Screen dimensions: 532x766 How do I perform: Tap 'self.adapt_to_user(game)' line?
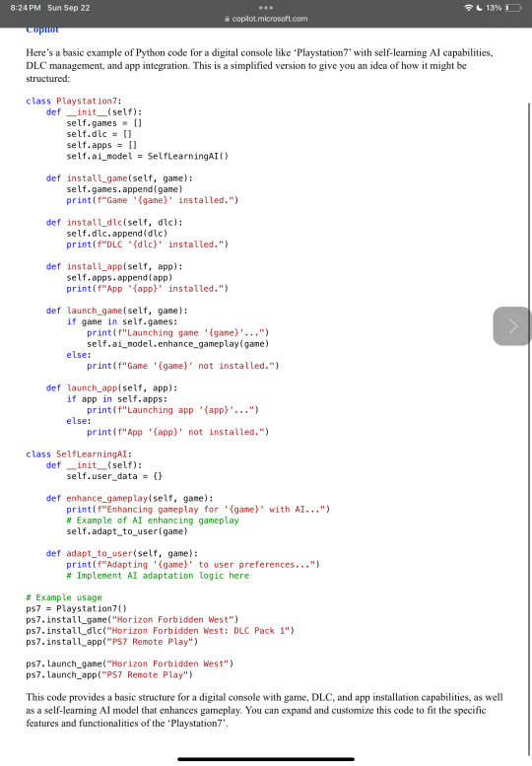(x=127, y=531)
